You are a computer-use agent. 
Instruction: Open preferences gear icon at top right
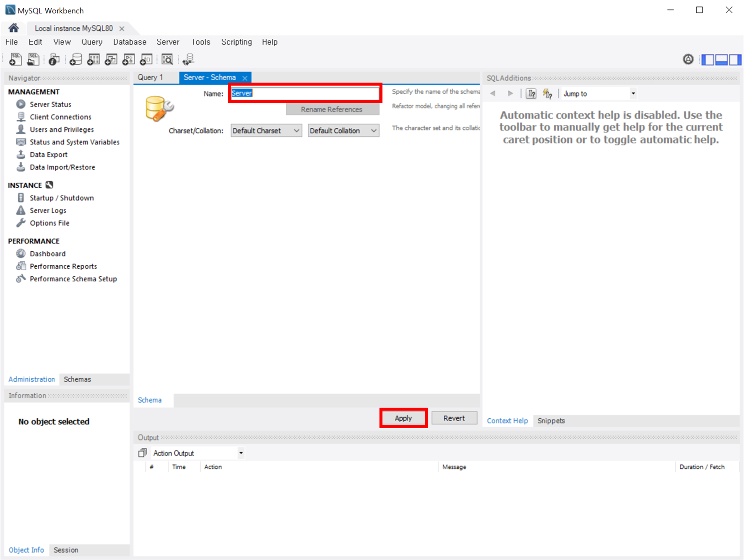[x=688, y=59]
